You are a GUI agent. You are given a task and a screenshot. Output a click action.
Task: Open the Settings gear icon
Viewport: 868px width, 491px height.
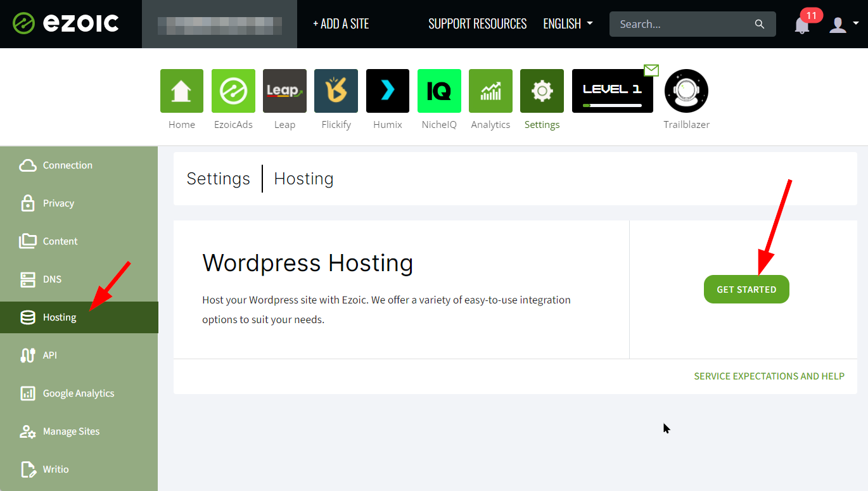click(542, 91)
